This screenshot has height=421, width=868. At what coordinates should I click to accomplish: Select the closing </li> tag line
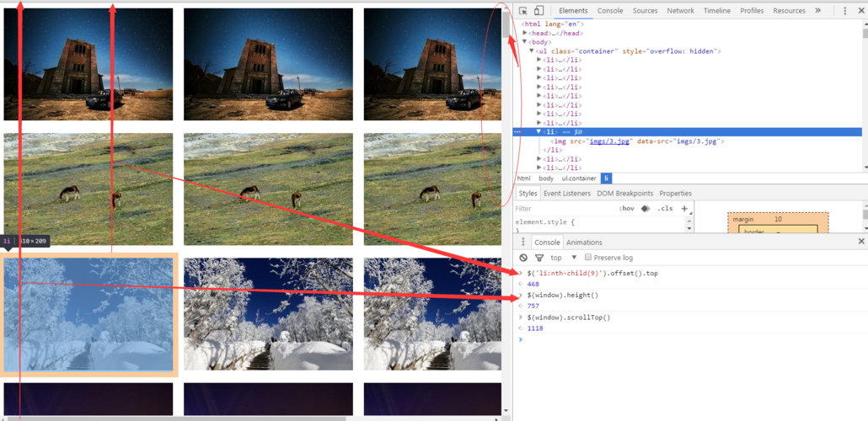(553, 150)
